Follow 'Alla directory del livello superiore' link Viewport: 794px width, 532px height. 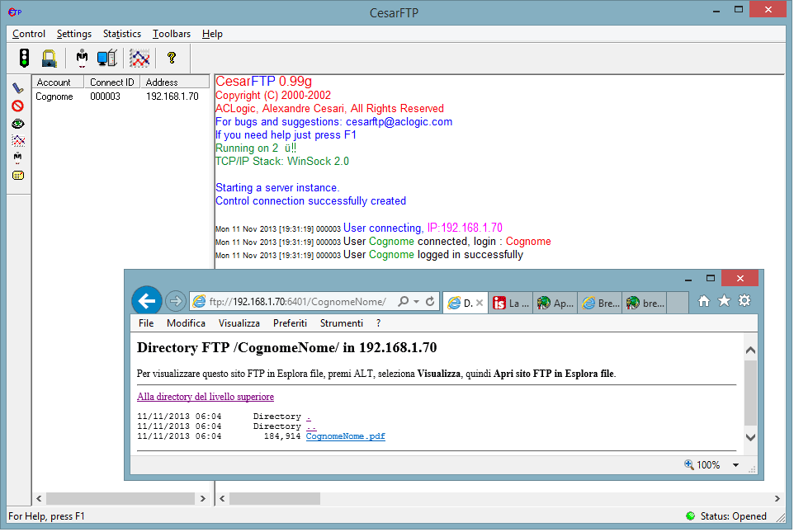point(205,397)
